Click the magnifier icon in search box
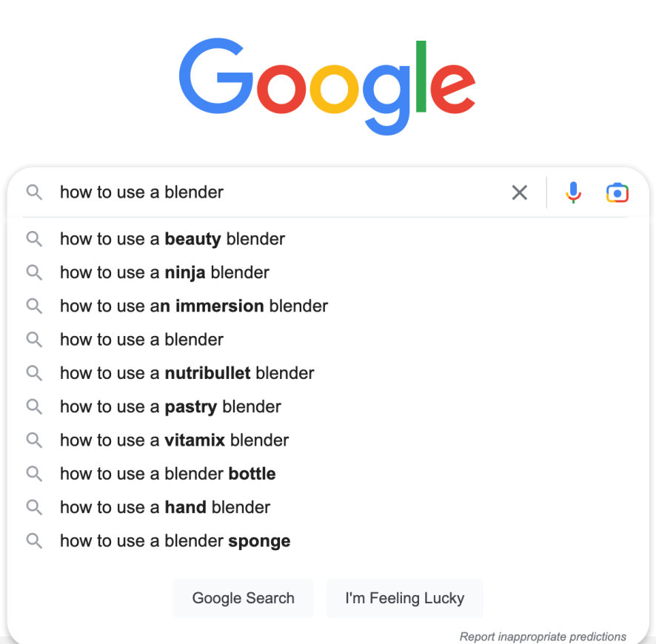Image resolution: width=656 pixels, height=644 pixels. coord(34,192)
